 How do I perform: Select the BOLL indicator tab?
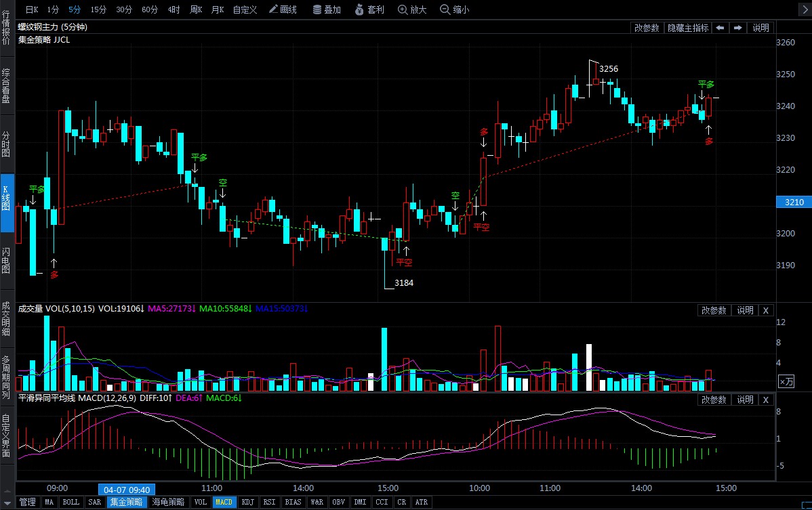coord(71,503)
